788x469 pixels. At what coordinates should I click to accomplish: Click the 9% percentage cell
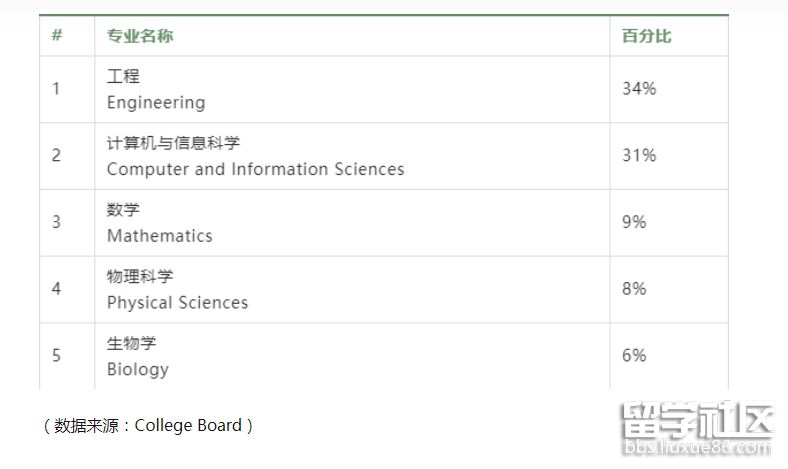click(x=634, y=222)
